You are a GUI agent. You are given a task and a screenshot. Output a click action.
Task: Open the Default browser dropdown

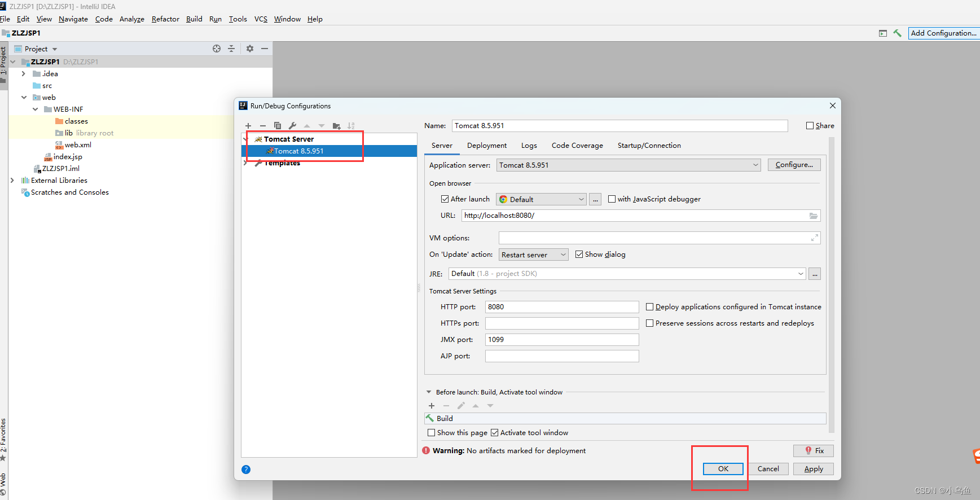[x=541, y=199]
